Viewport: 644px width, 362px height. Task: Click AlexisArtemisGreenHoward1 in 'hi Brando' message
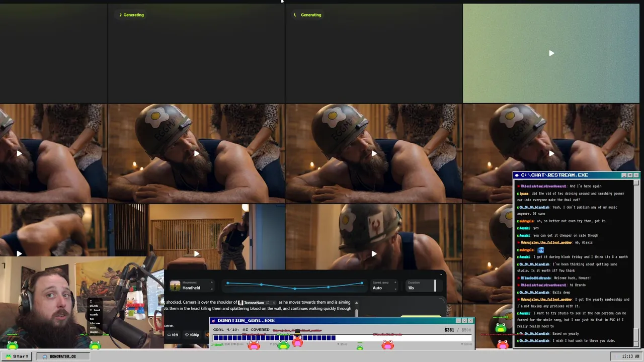click(543, 285)
